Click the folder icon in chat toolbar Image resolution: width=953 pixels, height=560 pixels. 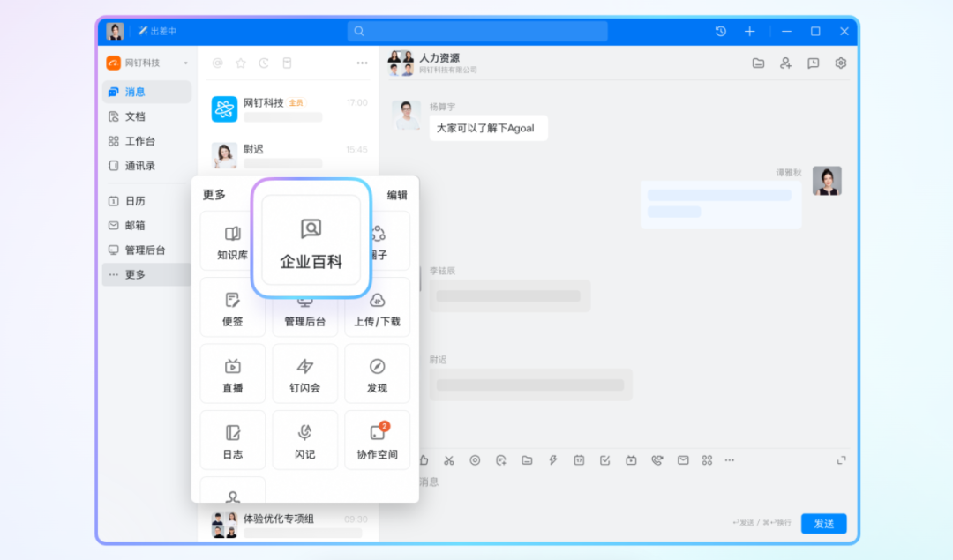[x=527, y=460]
